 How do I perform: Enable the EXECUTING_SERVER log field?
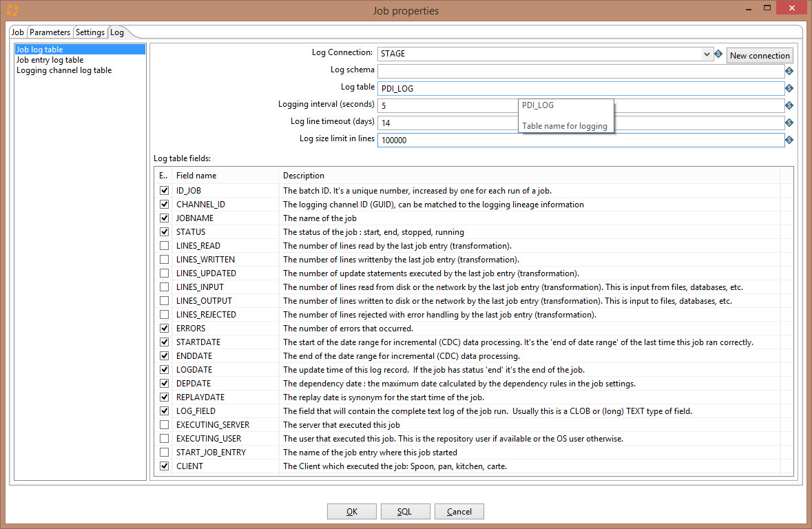point(164,424)
